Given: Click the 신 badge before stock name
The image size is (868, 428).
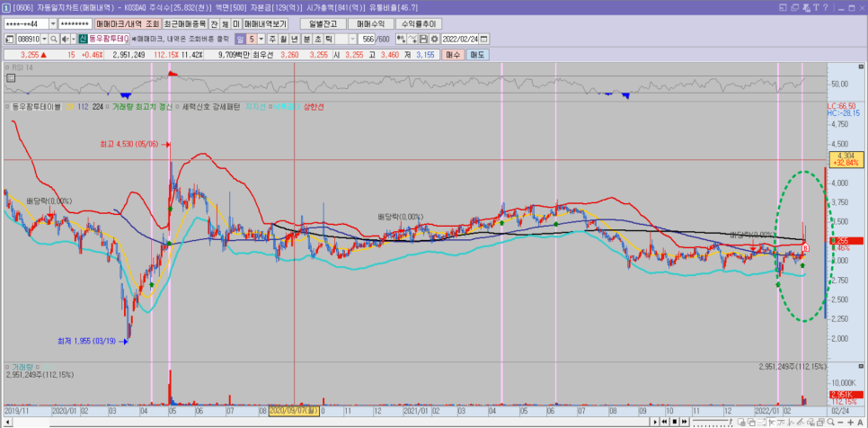Looking at the screenshot, I should [83, 40].
